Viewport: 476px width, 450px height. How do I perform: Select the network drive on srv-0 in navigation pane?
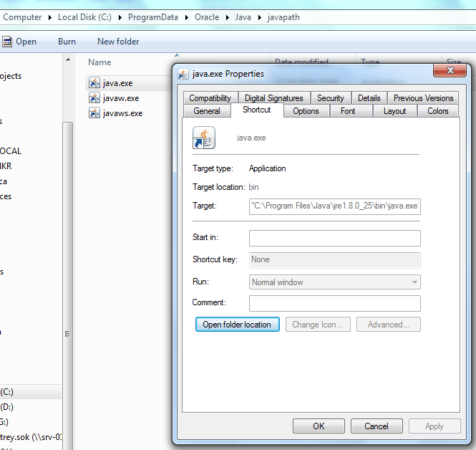[x=31, y=437]
